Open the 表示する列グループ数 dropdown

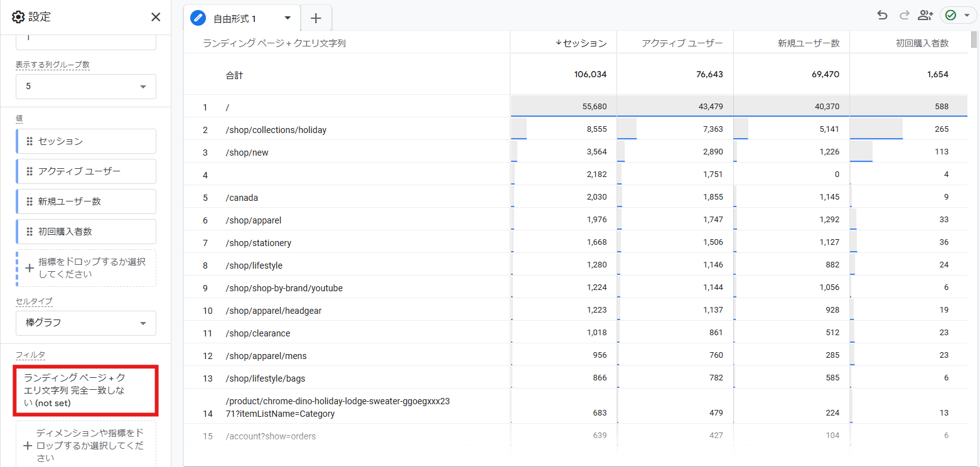point(85,87)
